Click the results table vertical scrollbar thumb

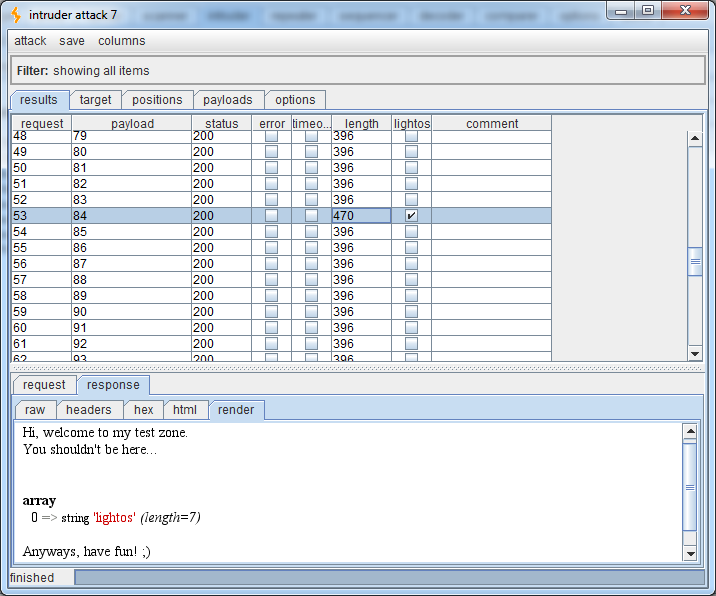695,262
